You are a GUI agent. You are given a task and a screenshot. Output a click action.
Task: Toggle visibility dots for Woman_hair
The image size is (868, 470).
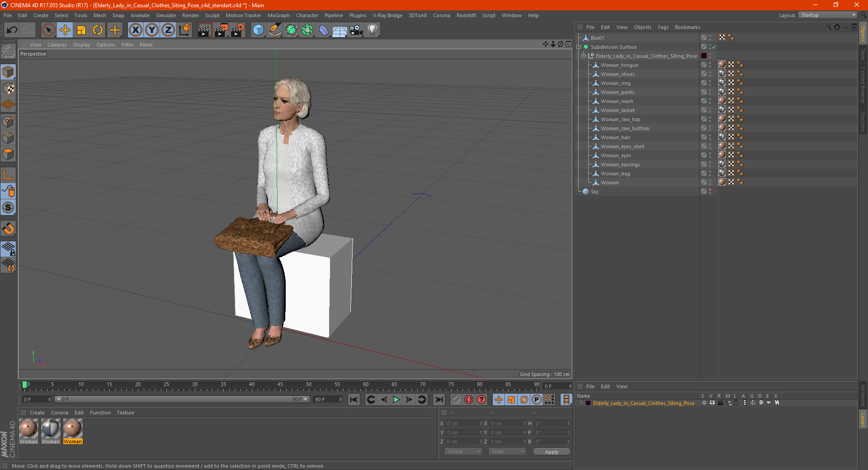(x=710, y=137)
